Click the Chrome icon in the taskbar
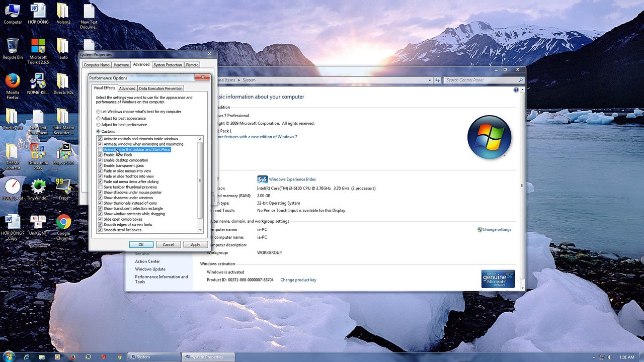Screen dimensions: 644x362 click(119, 357)
